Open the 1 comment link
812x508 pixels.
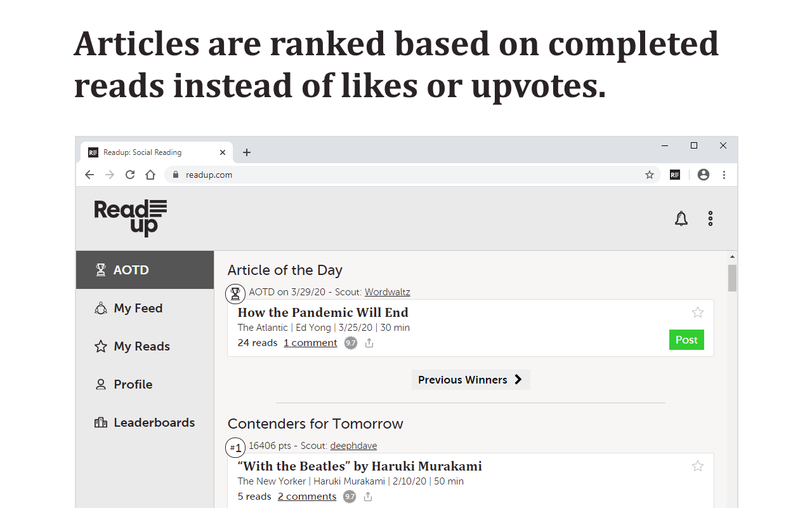click(310, 343)
